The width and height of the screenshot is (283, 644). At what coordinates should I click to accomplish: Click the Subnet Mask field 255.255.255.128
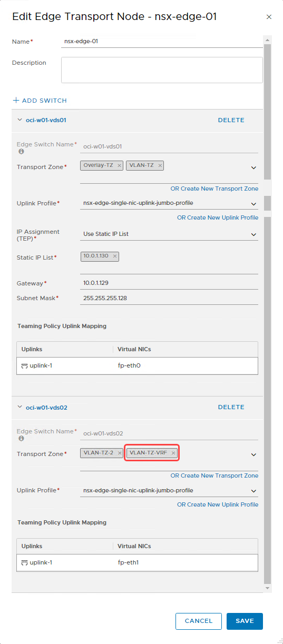(169, 298)
